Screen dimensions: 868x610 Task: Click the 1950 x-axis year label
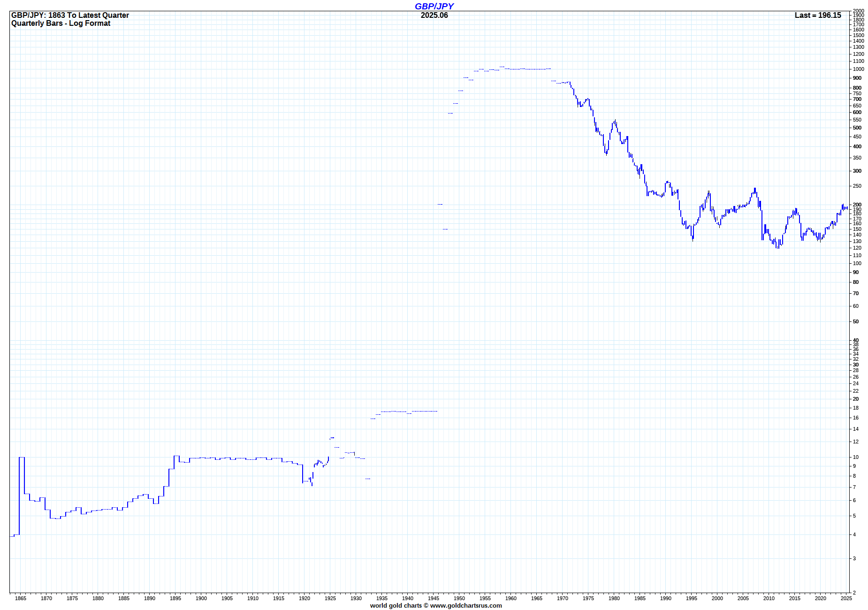pyautogui.click(x=459, y=598)
